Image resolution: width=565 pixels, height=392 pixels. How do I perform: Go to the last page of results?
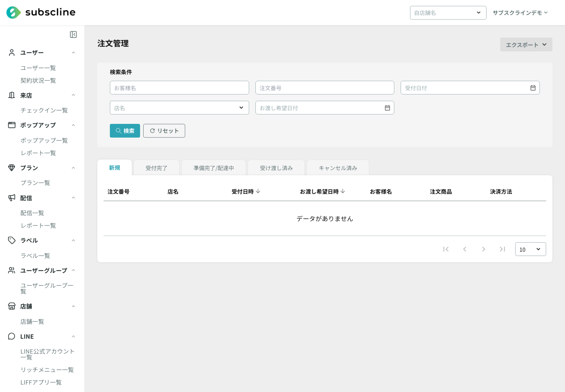pos(502,249)
